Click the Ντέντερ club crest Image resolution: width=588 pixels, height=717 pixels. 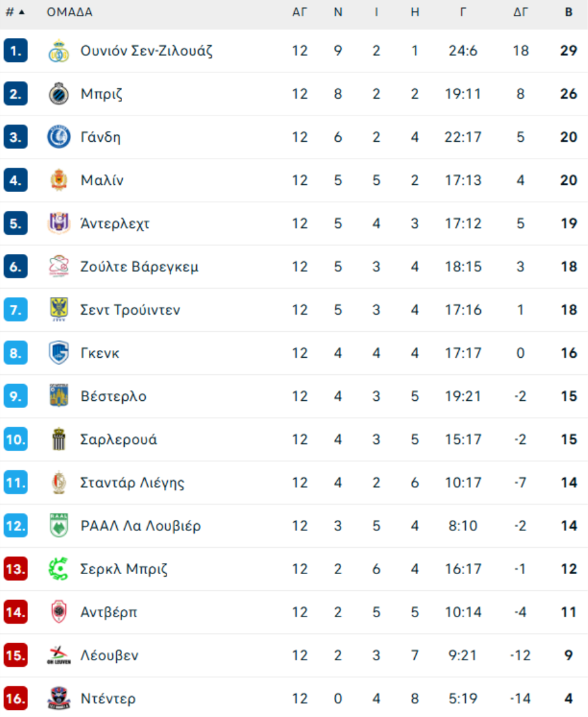click(x=59, y=699)
